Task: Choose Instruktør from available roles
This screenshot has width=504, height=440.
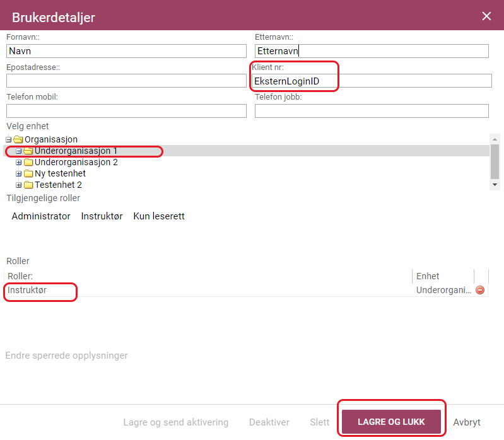Action: [102, 216]
